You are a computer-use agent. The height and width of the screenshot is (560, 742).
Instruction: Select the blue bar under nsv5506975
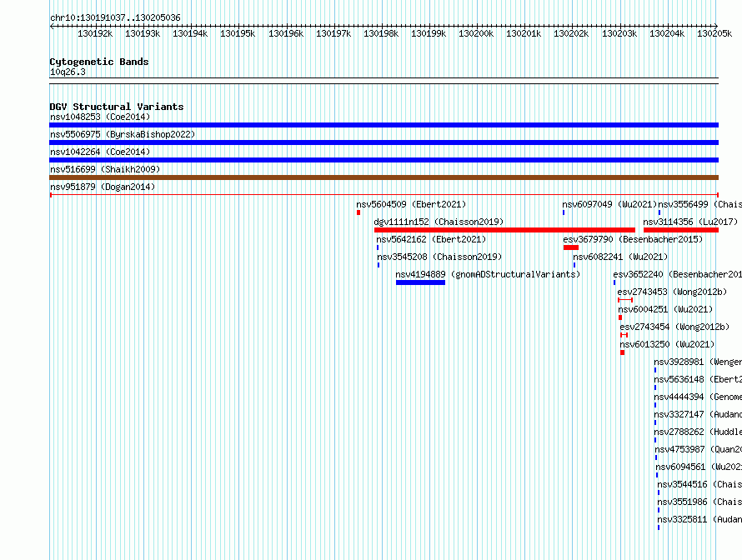pyautogui.click(x=384, y=142)
